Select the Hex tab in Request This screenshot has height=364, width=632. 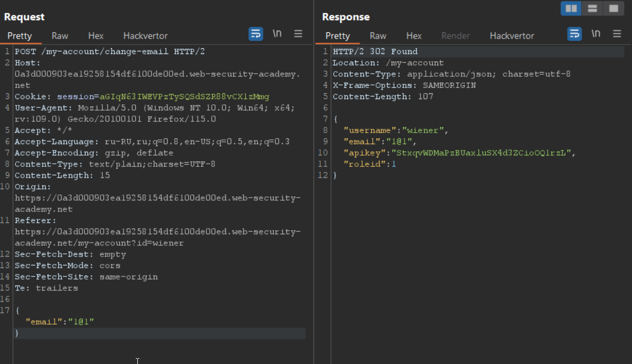[x=96, y=36]
